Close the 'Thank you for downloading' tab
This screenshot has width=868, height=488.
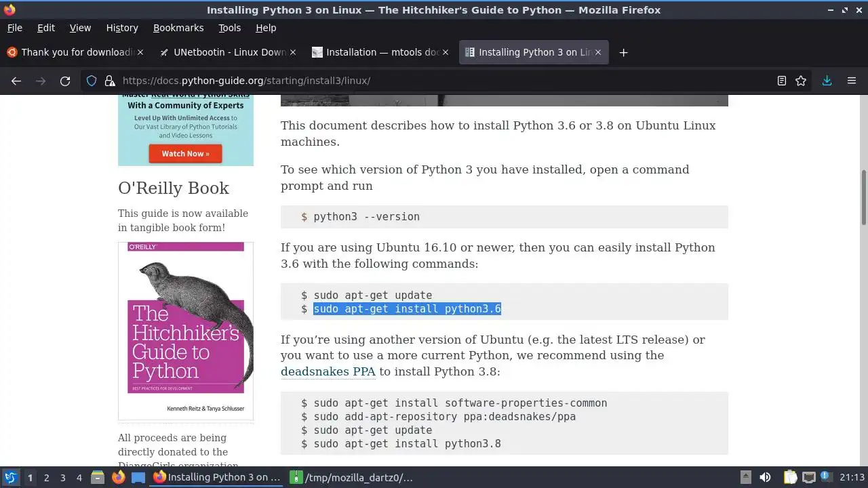click(x=140, y=52)
